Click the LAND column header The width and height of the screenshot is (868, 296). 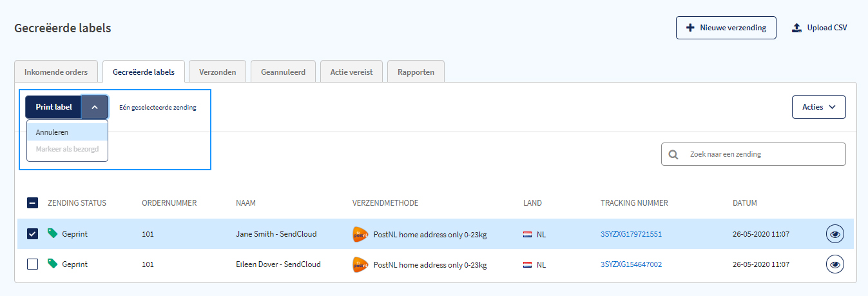pyautogui.click(x=532, y=203)
